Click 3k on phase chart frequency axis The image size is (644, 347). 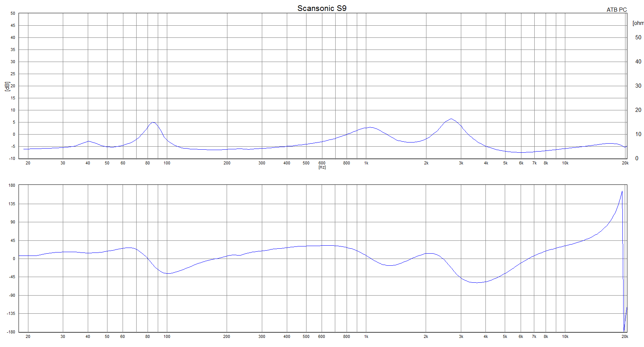click(x=461, y=337)
